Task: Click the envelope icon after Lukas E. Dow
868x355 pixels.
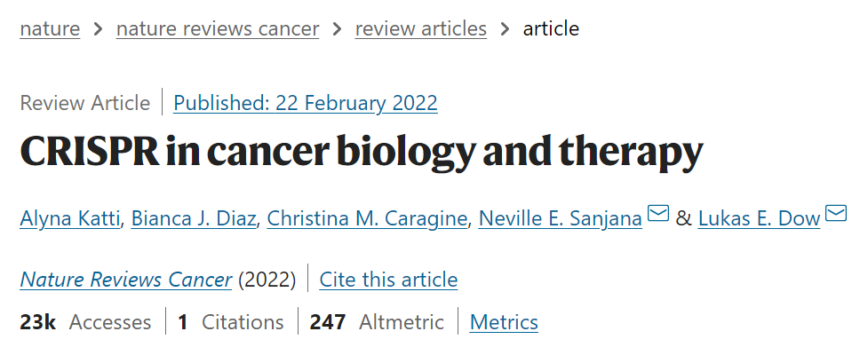Action: point(836,214)
